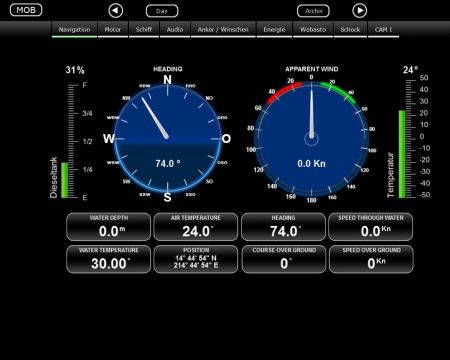450x360 pixels.
Task: Open the Motor tab
Action: 113,30
